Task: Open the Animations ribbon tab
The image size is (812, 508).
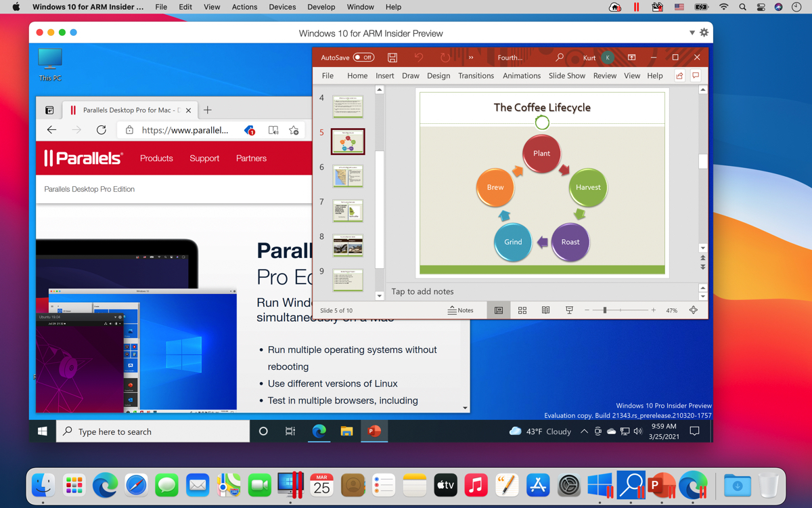Action: coord(522,76)
